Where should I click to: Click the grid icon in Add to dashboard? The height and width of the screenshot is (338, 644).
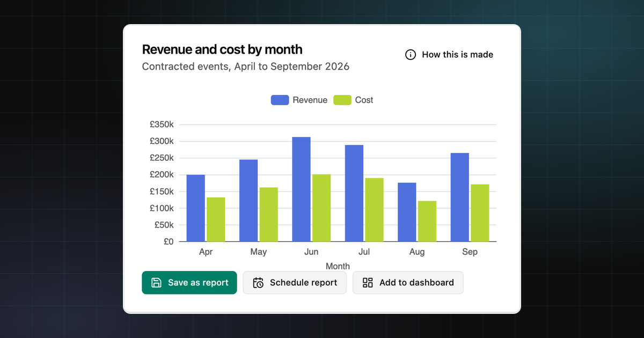(x=368, y=283)
